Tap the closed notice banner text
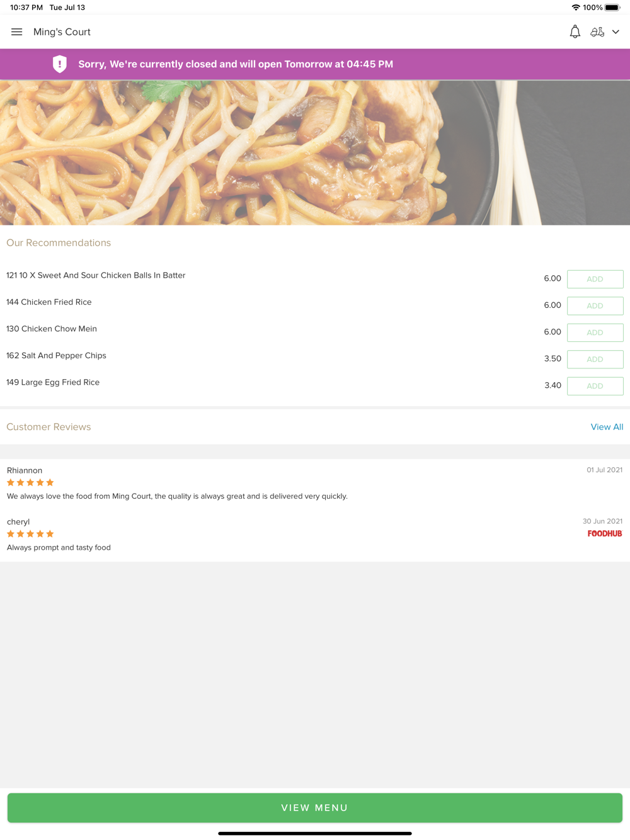Image resolution: width=630 pixels, height=840 pixels. (x=236, y=64)
